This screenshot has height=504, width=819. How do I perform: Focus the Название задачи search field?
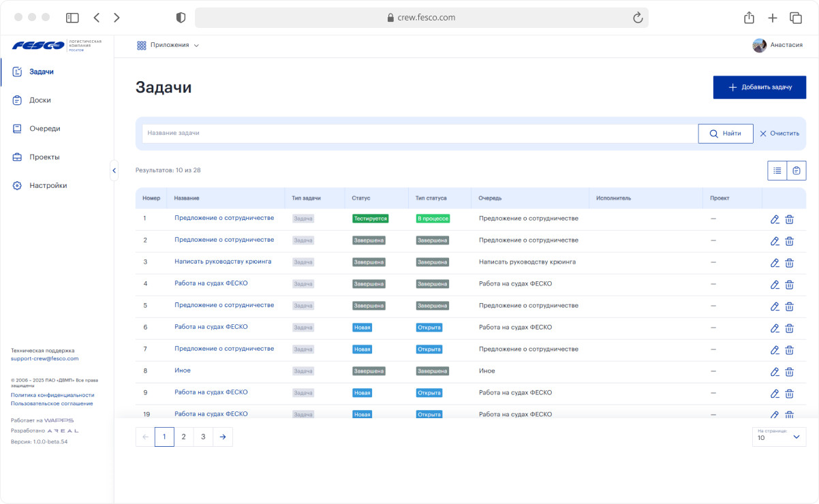point(419,133)
